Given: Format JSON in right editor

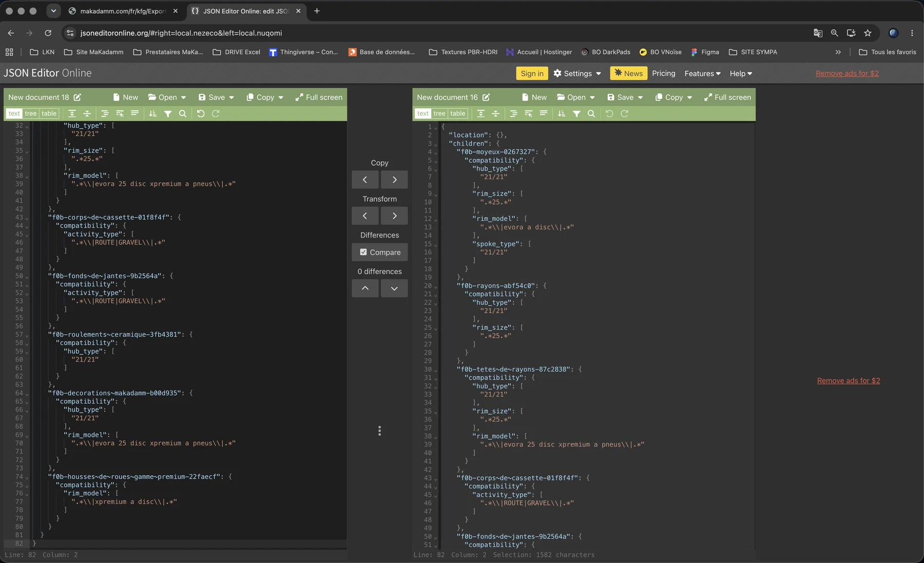Looking at the screenshot, I should (513, 114).
